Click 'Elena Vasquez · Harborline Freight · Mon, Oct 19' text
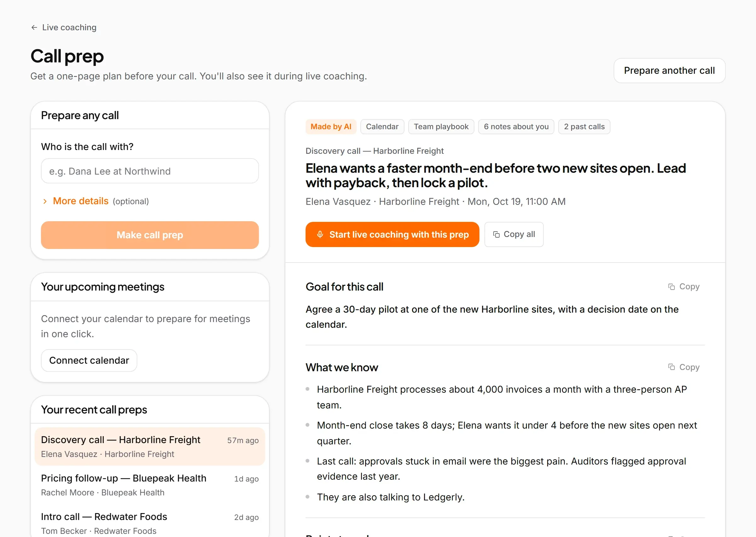 (x=436, y=201)
